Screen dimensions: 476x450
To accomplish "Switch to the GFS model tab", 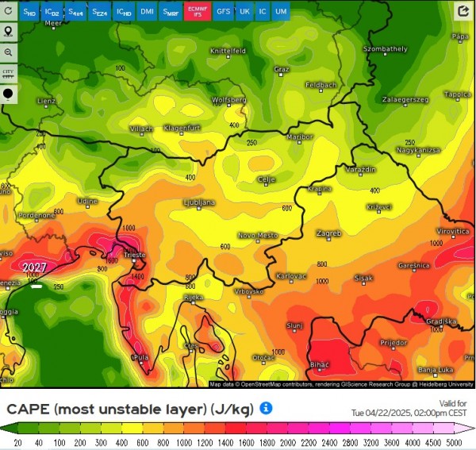I will pyautogui.click(x=224, y=12).
